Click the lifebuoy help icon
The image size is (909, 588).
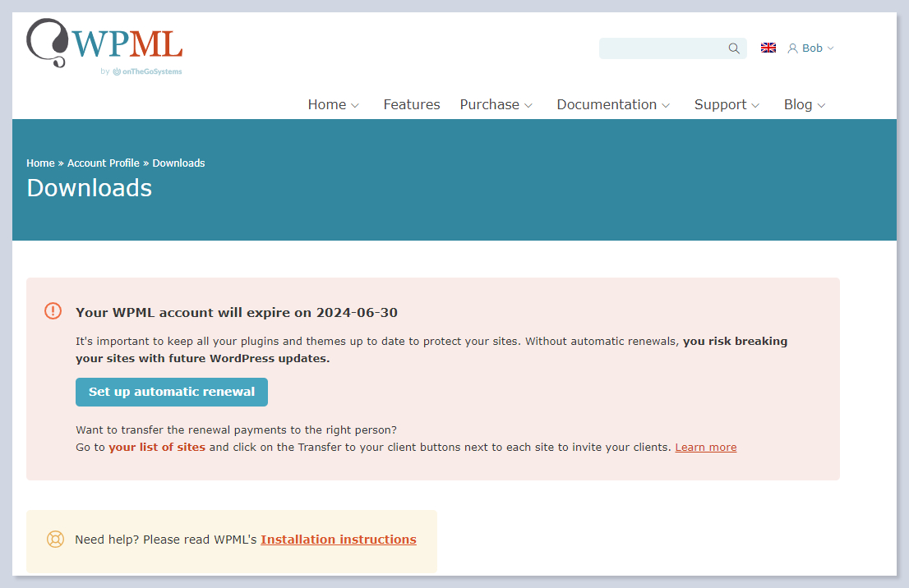coord(55,540)
